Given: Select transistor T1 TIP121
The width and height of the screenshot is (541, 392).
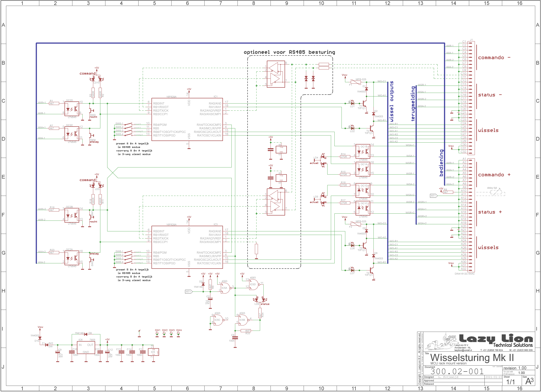Looking at the screenshot, I should 364,103.
